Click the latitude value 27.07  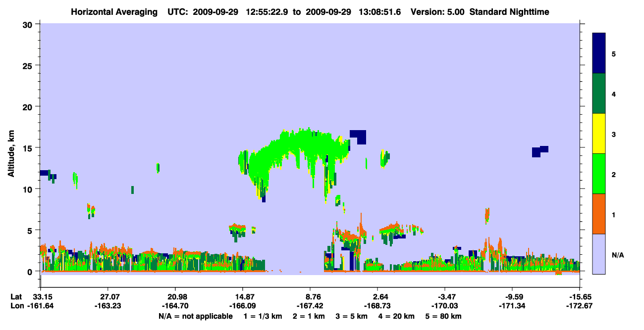point(107,297)
